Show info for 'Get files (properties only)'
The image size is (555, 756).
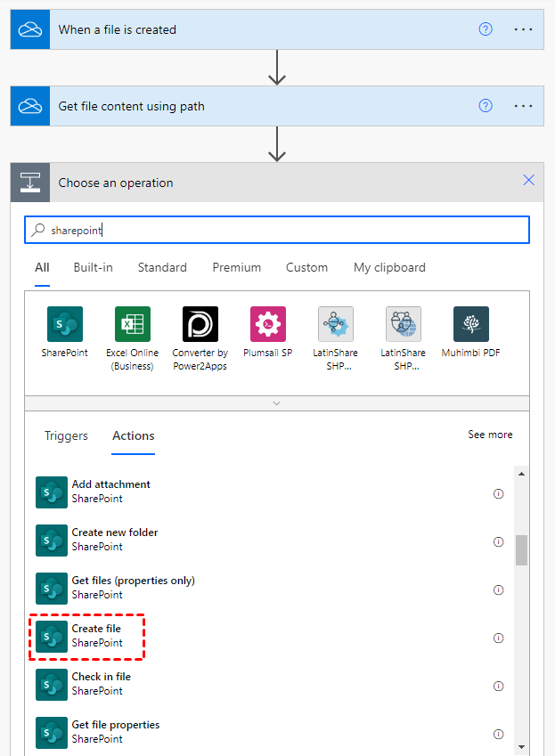coord(498,590)
